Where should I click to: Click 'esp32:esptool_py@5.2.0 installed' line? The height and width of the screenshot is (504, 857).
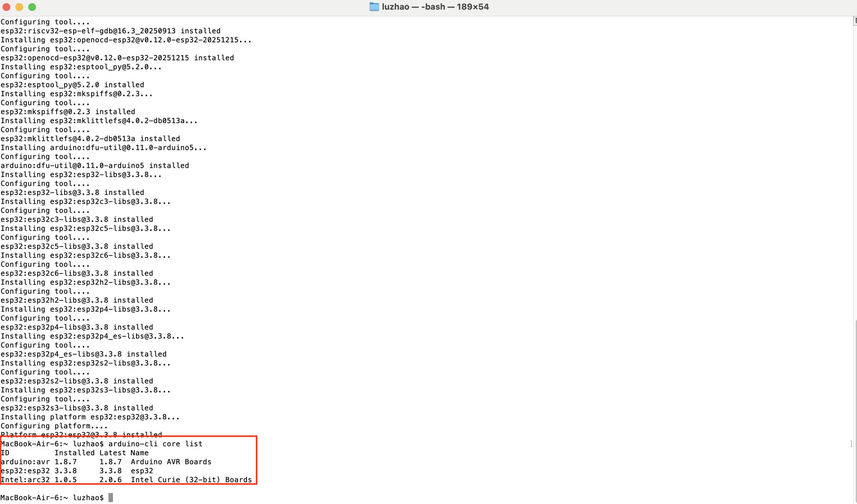pyautogui.click(x=72, y=85)
